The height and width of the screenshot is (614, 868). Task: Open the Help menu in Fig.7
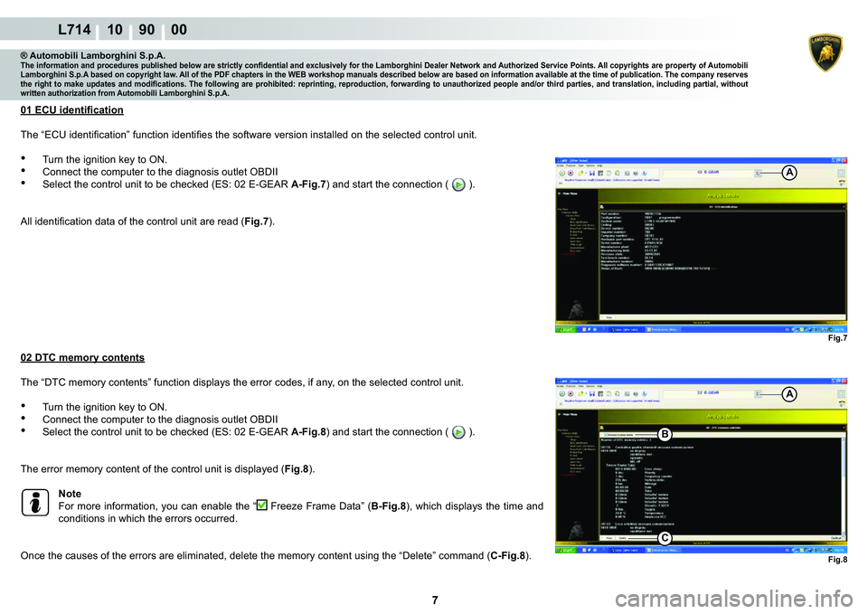599,165
